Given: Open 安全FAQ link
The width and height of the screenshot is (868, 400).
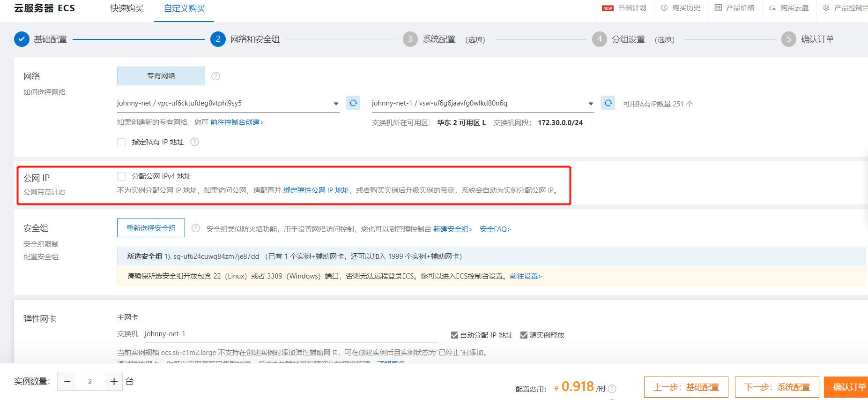Looking at the screenshot, I should [495, 229].
